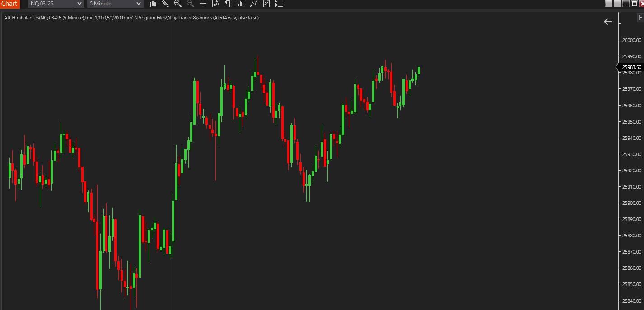Click the zoom out magnifier
Image resolution: width=644 pixels, height=310 pixels.
(191, 4)
